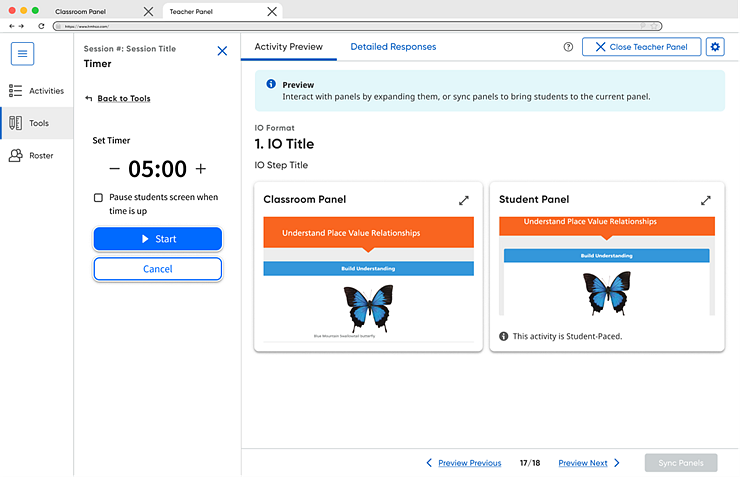Image resolution: width=740 pixels, height=477 pixels.
Task: Select the 1. IO Title heading
Action: coord(284,144)
